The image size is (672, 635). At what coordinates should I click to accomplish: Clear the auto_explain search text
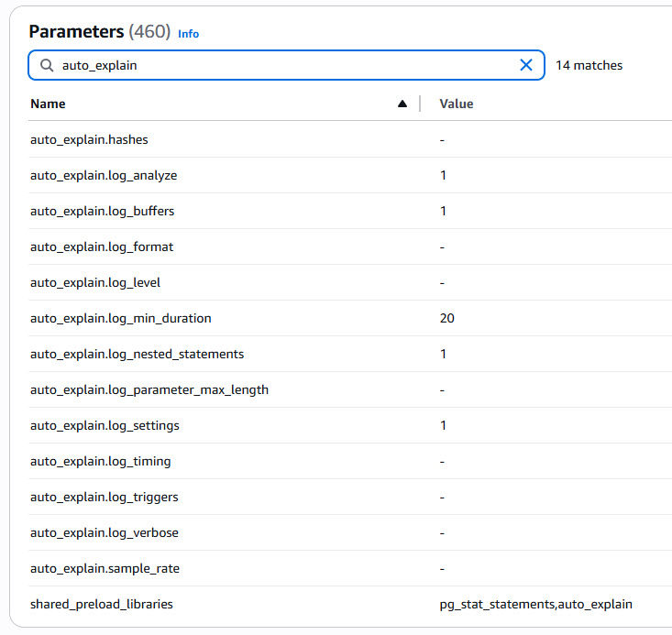pos(526,65)
